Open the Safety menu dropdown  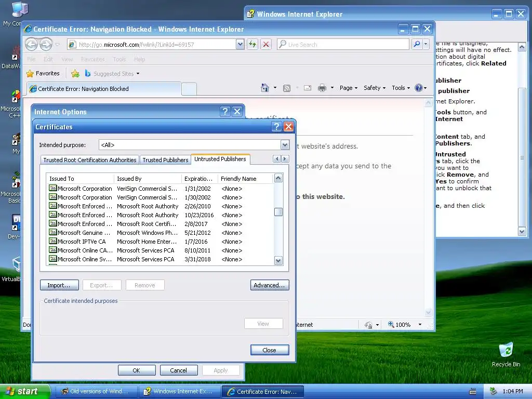click(375, 88)
